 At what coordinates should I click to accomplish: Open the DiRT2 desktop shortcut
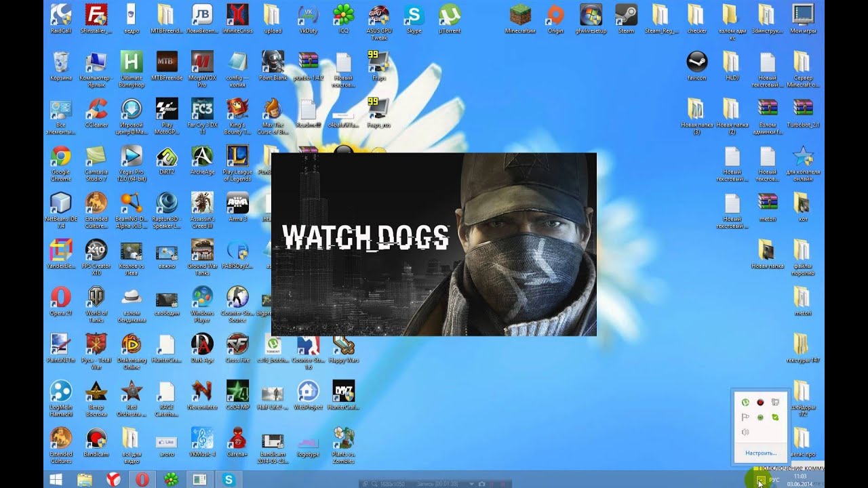(x=167, y=160)
